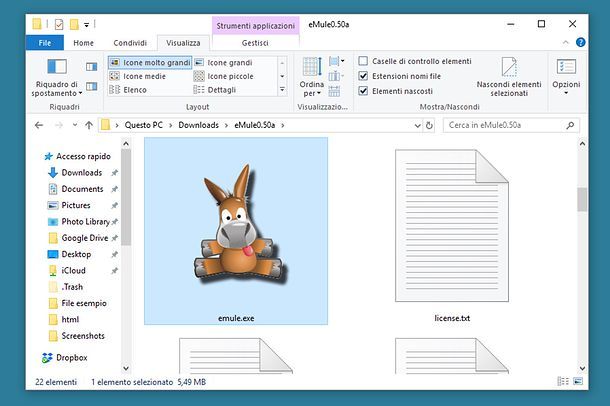Switch to the Home tab

pyautogui.click(x=83, y=43)
